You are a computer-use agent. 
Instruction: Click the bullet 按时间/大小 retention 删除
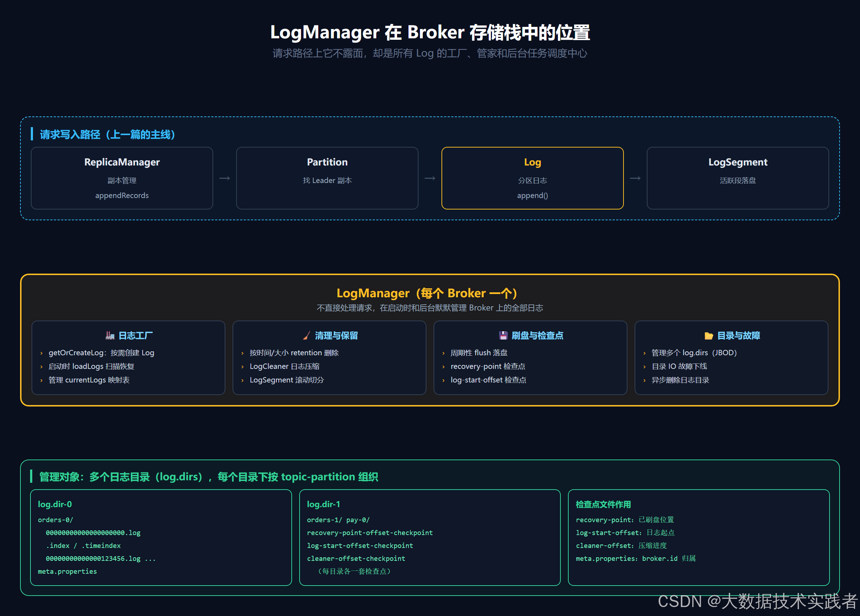point(294,352)
